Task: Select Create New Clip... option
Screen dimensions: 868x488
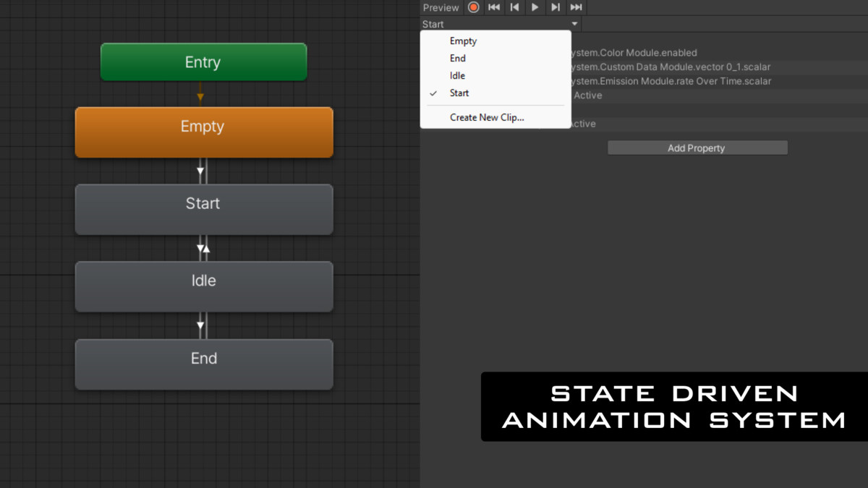Action: point(495,117)
